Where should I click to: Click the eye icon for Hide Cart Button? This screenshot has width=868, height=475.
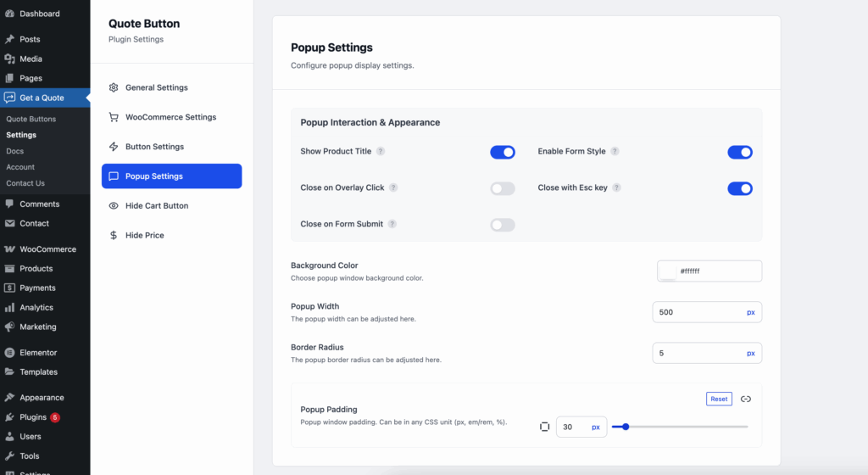(x=114, y=206)
